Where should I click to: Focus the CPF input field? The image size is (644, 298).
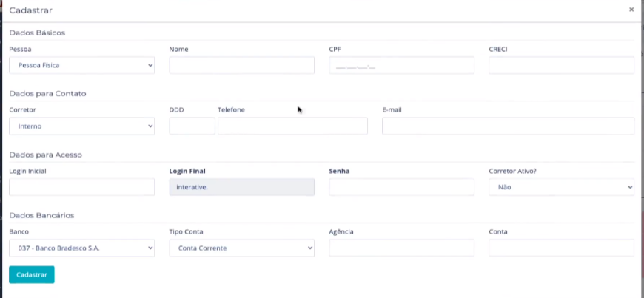(x=401, y=65)
